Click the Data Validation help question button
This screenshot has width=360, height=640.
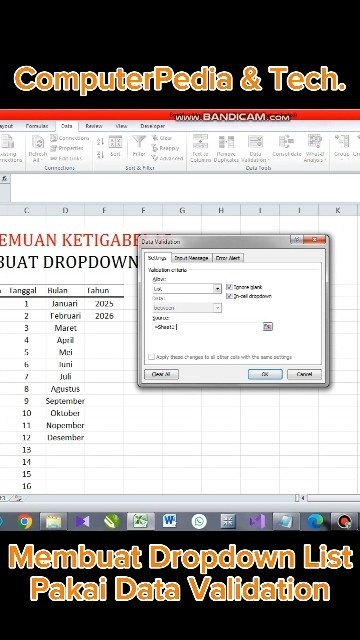tap(296, 240)
